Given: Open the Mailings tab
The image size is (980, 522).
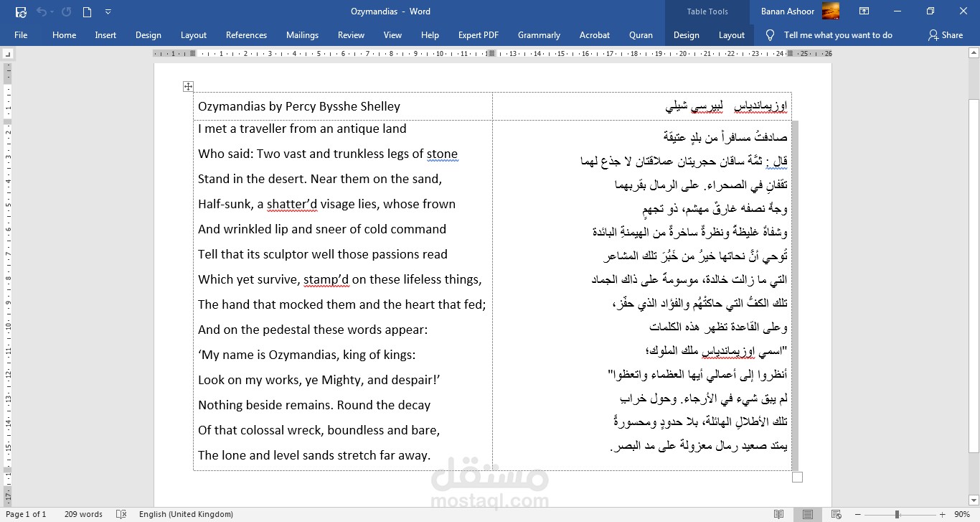Looking at the screenshot, I should [302, 34].
